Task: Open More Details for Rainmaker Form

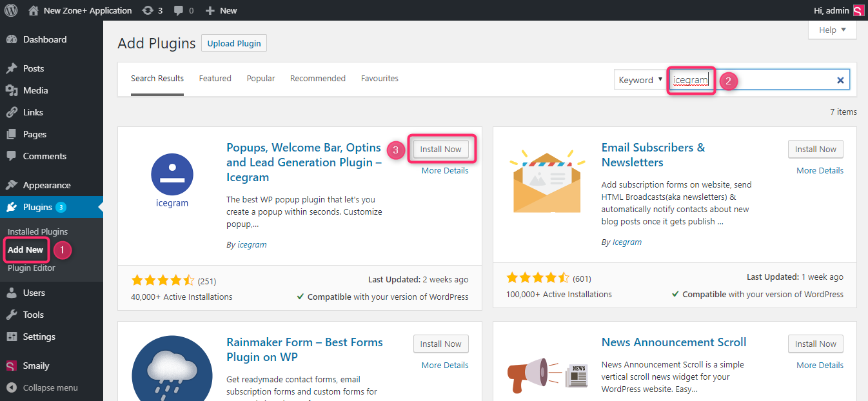Action: [445, 366]
